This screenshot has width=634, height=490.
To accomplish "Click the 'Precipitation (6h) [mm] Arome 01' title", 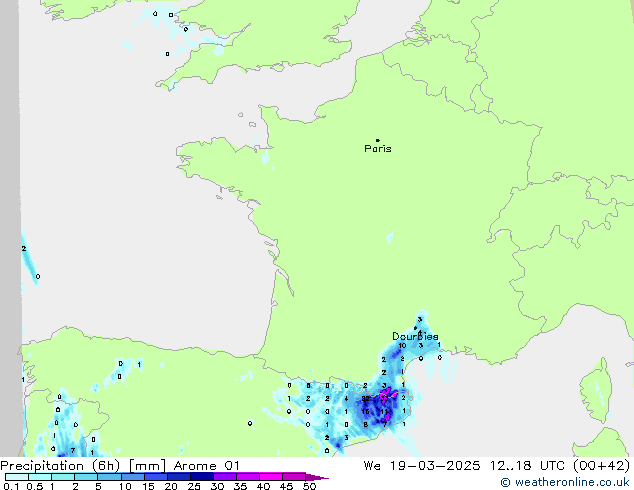I will tap(120, 466).
